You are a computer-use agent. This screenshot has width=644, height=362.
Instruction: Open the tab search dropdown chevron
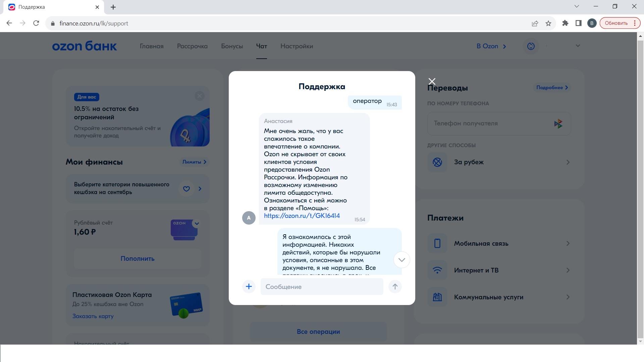pos(577,6)
